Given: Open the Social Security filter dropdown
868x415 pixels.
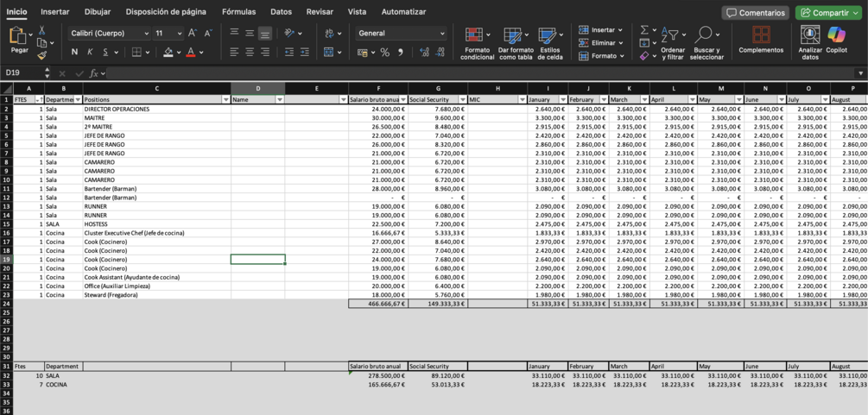Looking at the screenshot, I should (x=462, y=99).
